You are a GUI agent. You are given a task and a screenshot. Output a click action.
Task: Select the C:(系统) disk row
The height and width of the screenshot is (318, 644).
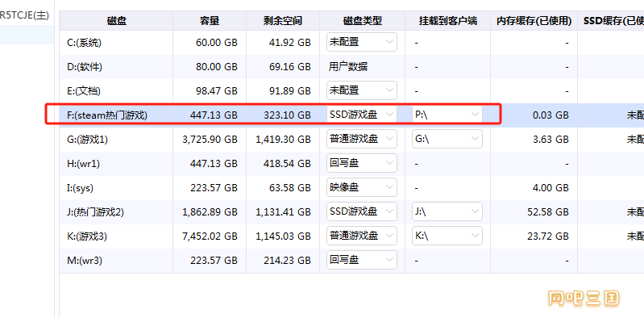point(351,42)
